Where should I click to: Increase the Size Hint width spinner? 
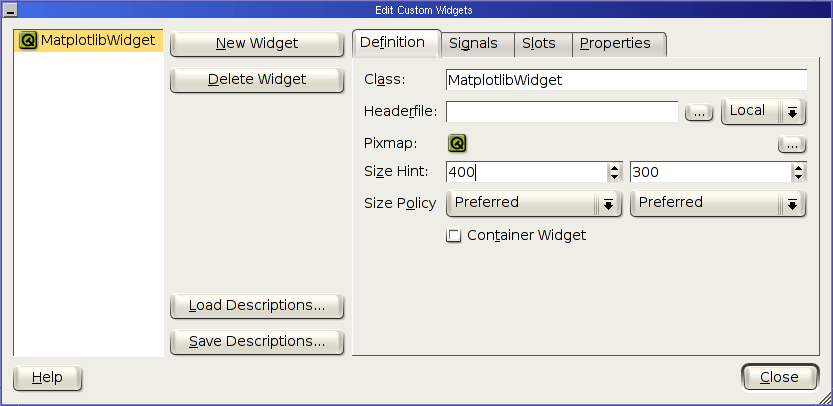click(615, 167)
